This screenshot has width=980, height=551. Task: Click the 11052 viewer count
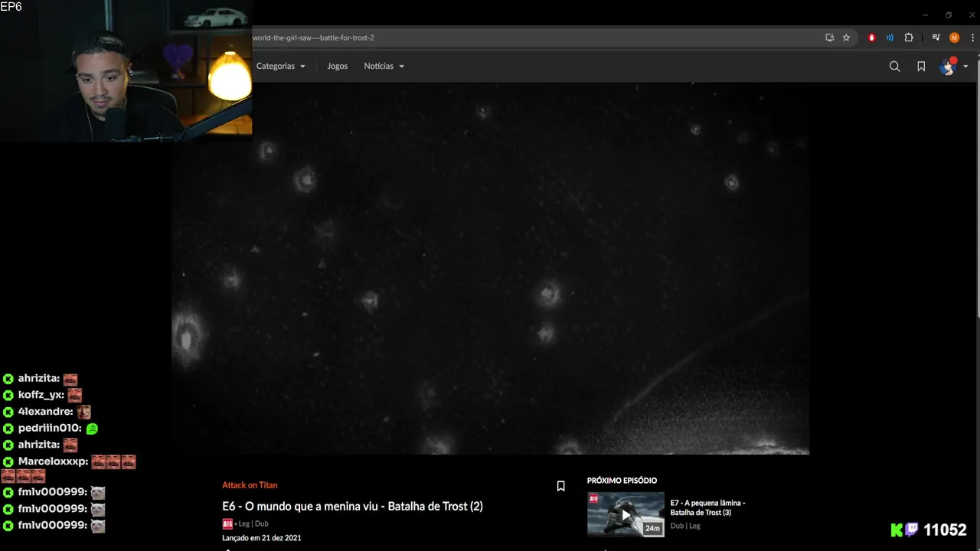[x=945, y=530]
